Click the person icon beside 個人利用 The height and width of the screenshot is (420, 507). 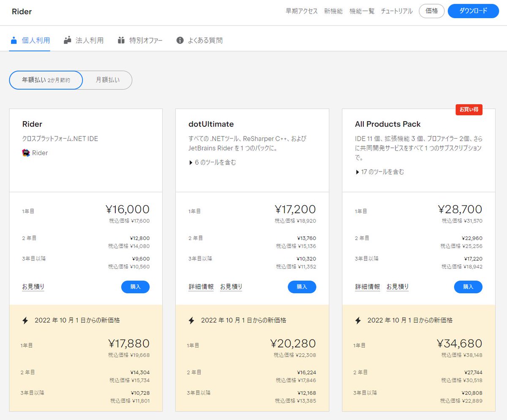click(x=14, y=41)
